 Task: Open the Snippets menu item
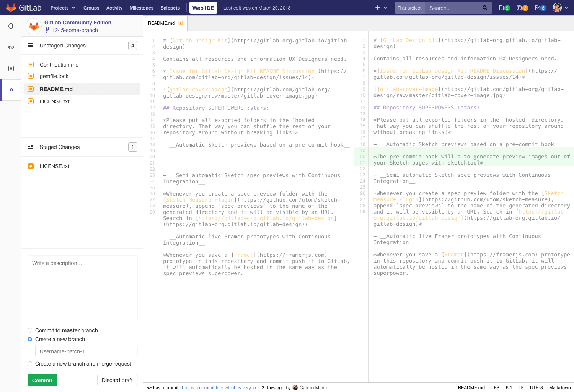(170, 8)
